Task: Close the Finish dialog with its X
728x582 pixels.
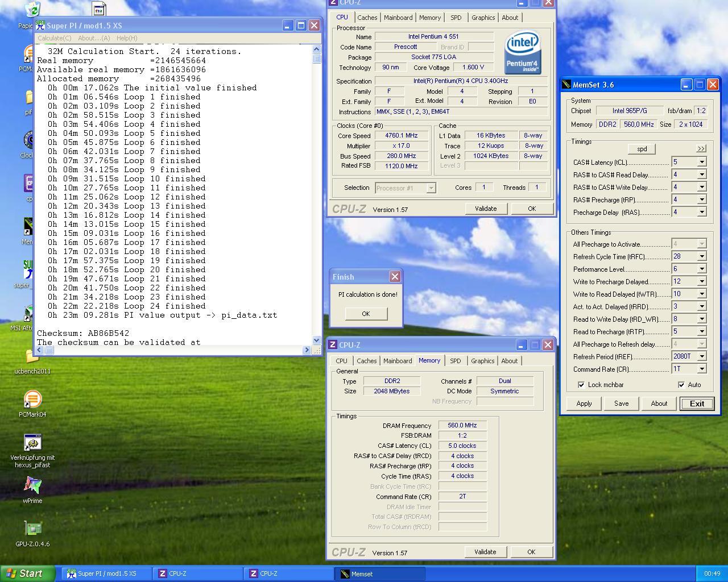Action: pos(395,277)
